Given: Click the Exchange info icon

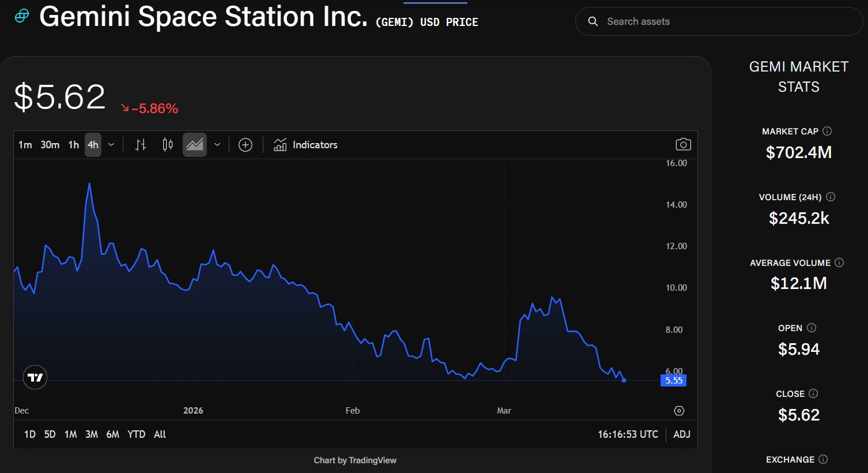Looking at the screenshot, I should [x=823, y=459].
